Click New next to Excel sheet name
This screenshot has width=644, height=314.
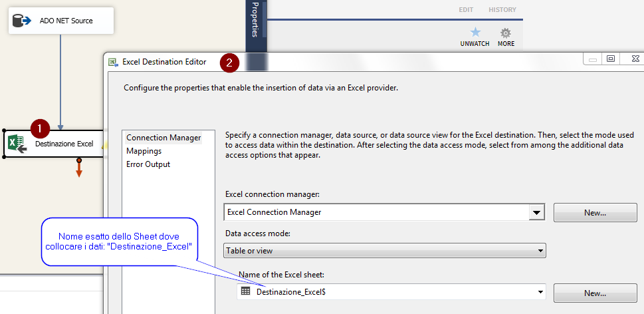coord(595,293)
